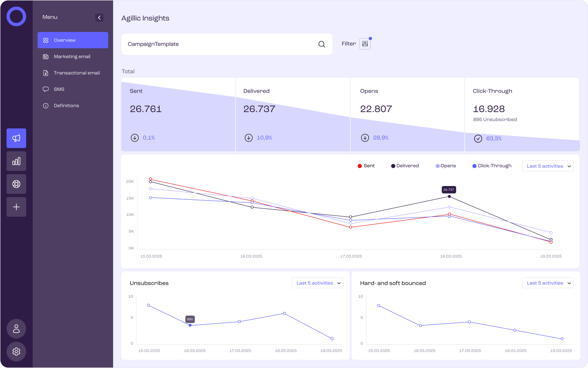Viewport: 588px width, 368px height.
Task: Toggle the Delivered series in chart legend
Action: pos(405,166)
